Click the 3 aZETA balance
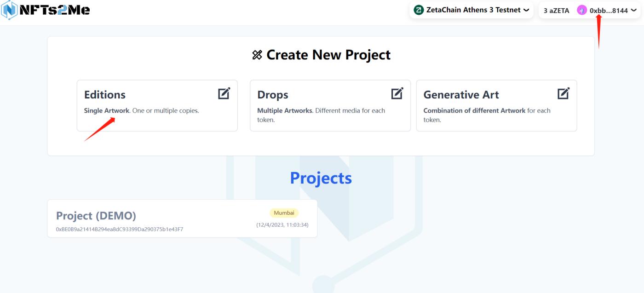This screenshot has width=644, height=293. tap(556, 11)
